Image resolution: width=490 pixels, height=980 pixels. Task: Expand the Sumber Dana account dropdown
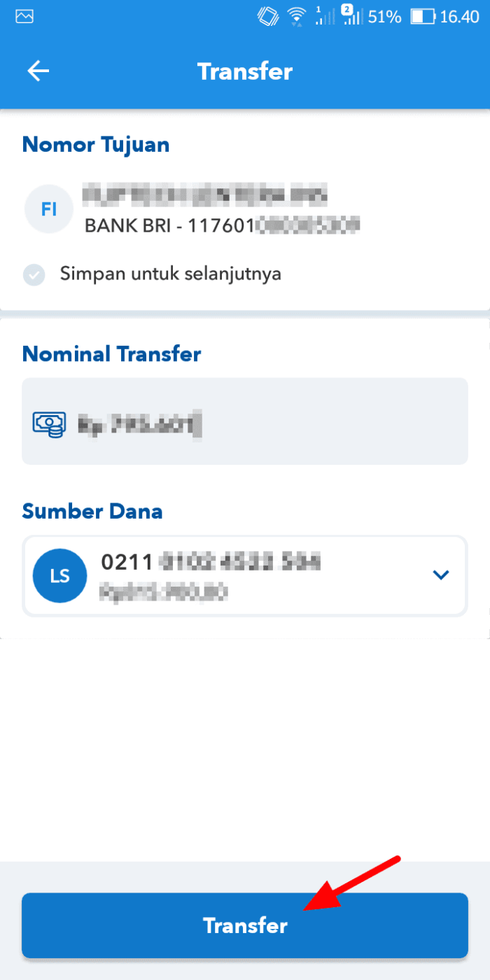click(x=441, y=575)
